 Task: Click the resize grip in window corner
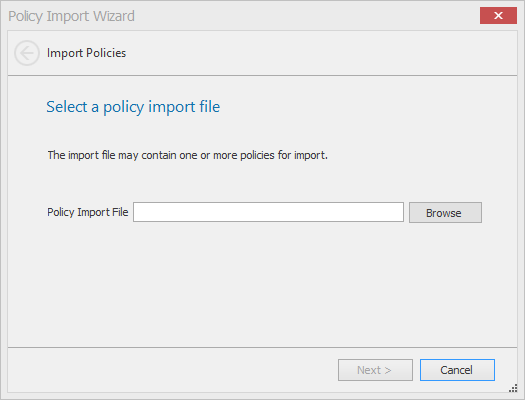513,388
